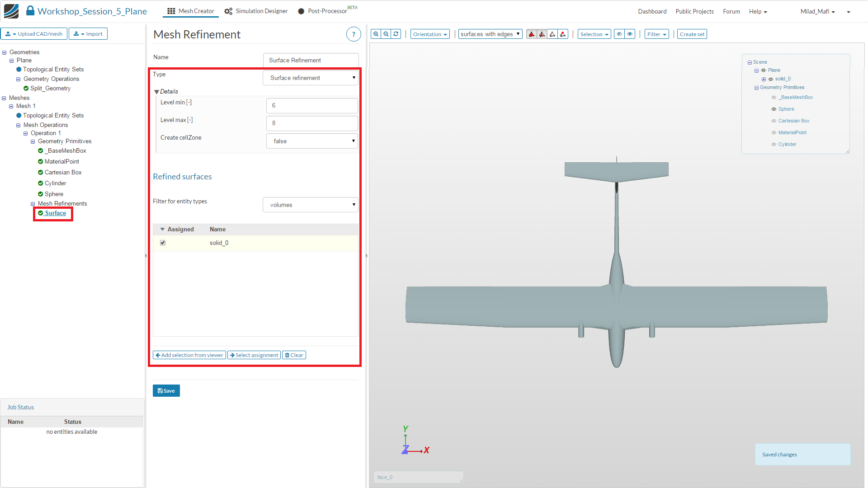
Task: Click the reset view refresh icon
Action: (x=396, y=34)
